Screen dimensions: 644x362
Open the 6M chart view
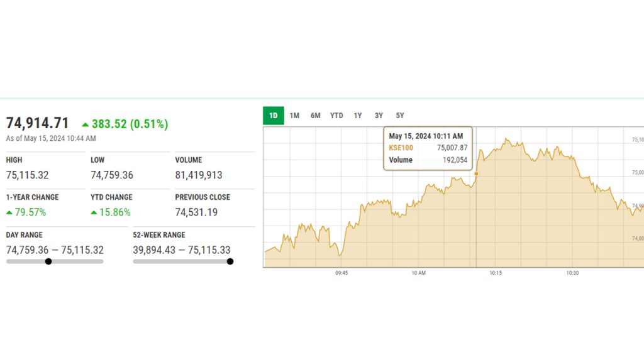pyautogui.click(x=316, y=116)
